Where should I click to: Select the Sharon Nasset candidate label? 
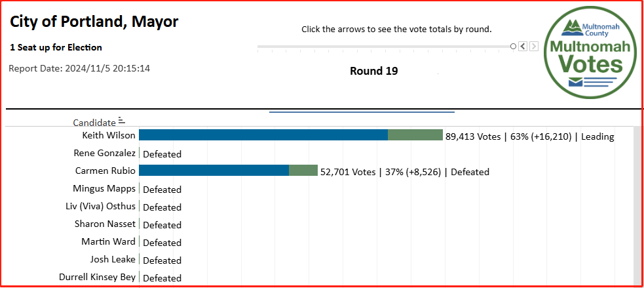(105, 224)
